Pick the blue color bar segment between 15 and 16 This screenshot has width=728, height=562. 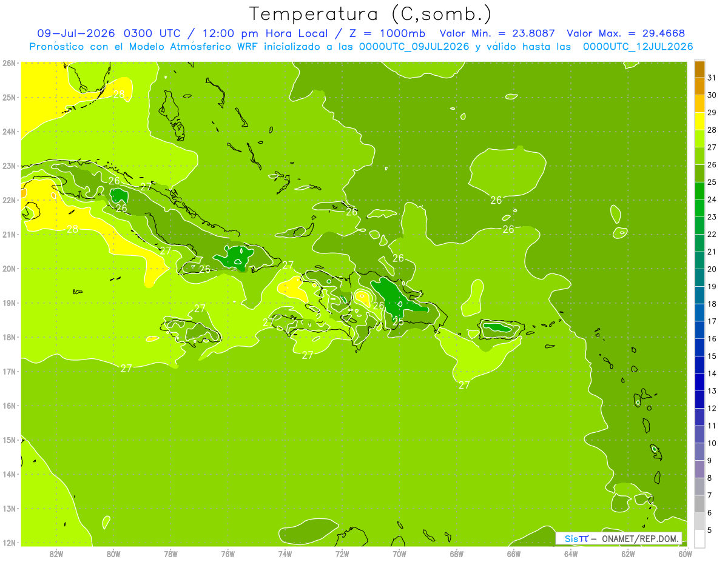tap(699, 347)
